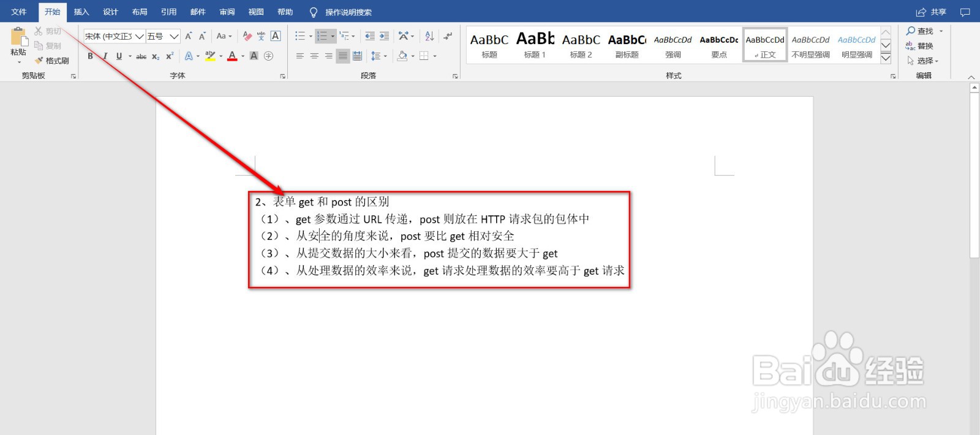Apply the 明显强调 style
Screen dimensions: 980x435
[857, 45]
